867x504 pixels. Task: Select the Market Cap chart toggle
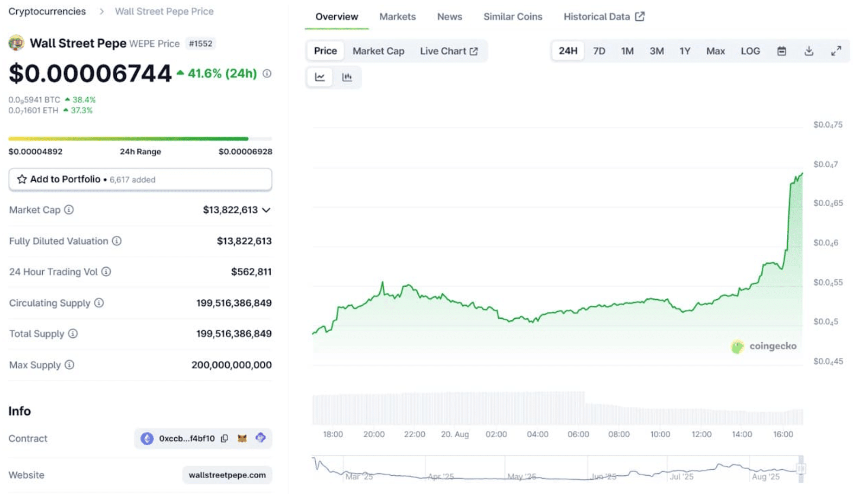[378, 51]
